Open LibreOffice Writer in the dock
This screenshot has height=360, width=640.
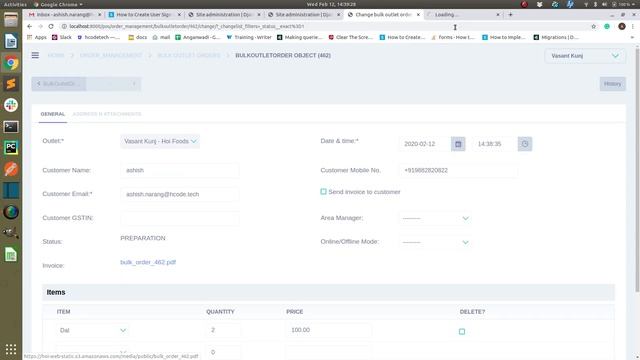pos(11,41)
